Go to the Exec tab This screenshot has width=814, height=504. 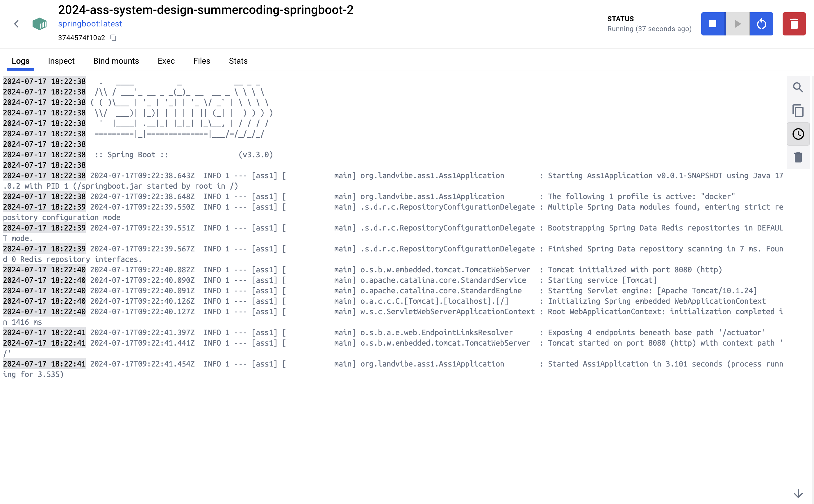[166, 61]
